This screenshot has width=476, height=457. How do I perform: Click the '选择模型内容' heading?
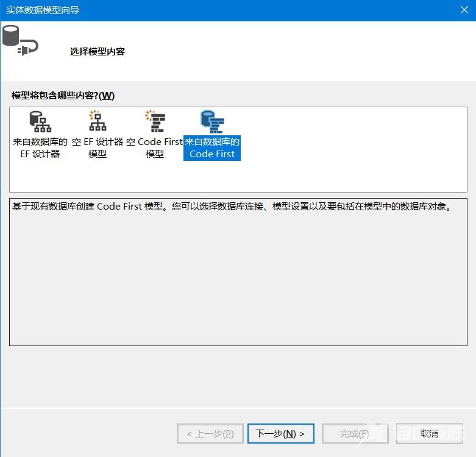pyautogui.click(x=98, y=52)
